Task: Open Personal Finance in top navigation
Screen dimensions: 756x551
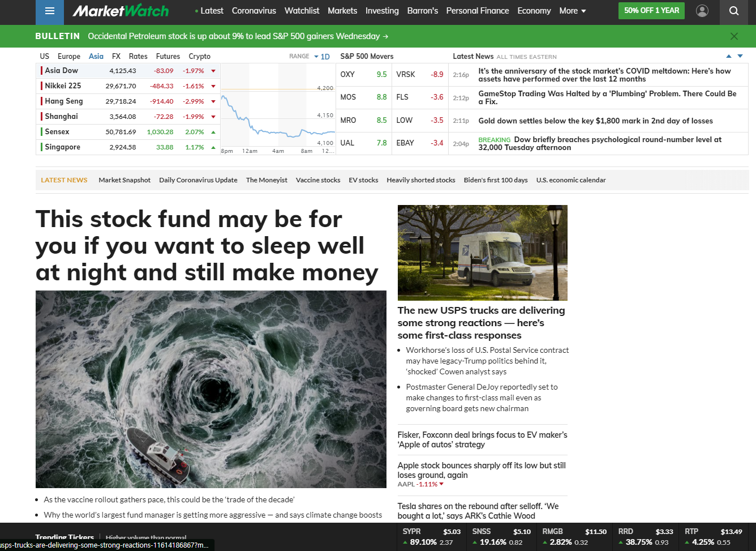Action: [478, 11]
